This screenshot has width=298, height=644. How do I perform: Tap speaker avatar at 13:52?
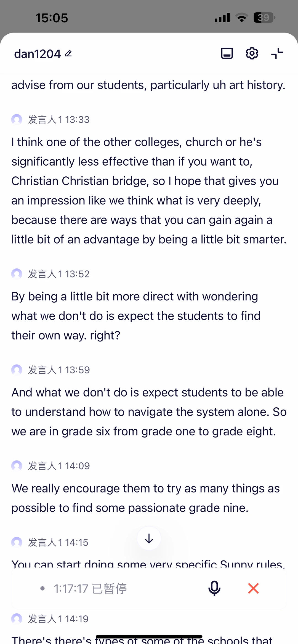pos(17,274)
